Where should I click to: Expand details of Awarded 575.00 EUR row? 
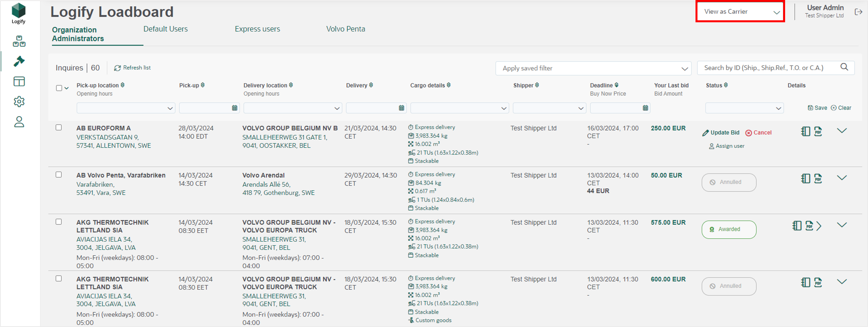842,225
